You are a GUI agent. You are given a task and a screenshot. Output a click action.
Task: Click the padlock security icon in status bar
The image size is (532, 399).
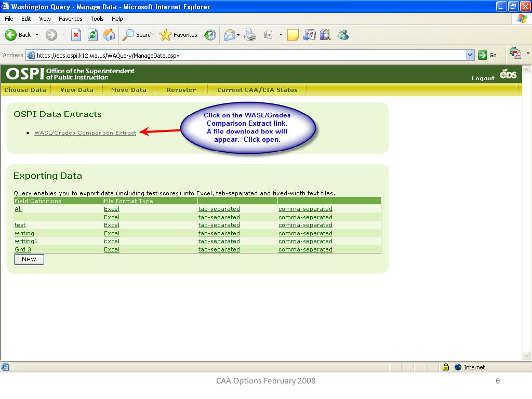point(445,367)
